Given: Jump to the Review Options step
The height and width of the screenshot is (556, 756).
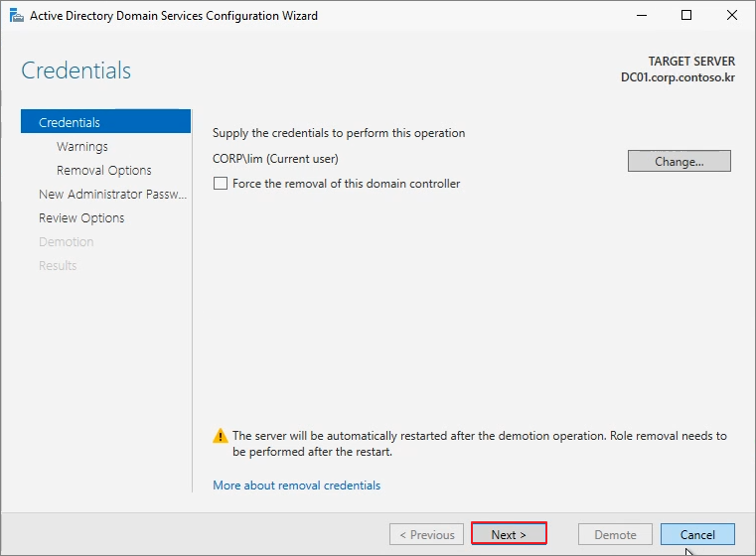Looking at the screenshot, I should pyautogui.click(x=81, y=218).
